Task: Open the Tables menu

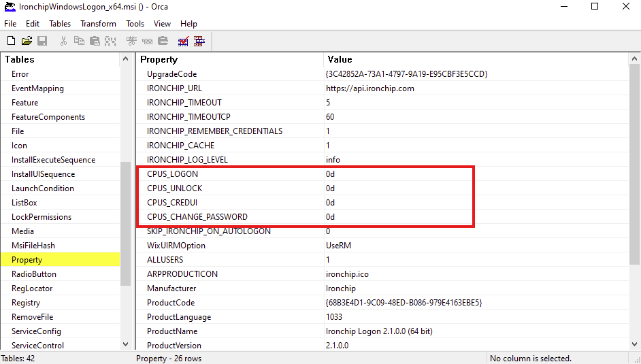Action: tap(60, 24)
